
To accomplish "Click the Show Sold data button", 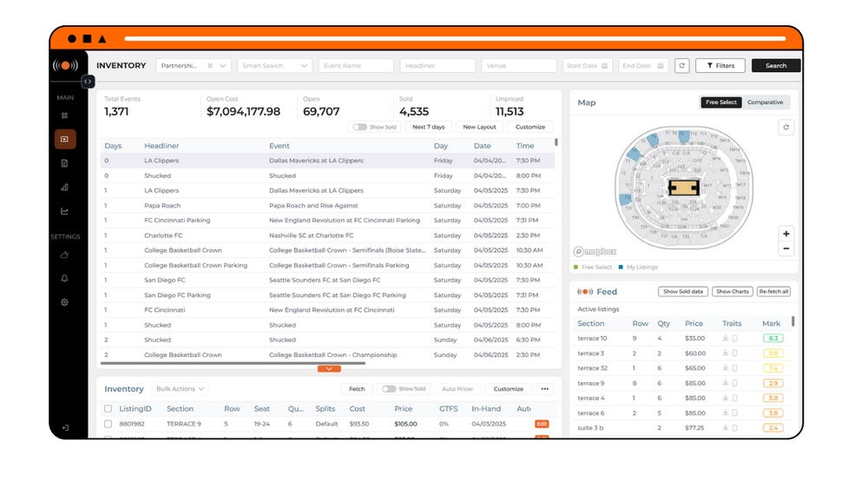I will click(x=683, y=291).
